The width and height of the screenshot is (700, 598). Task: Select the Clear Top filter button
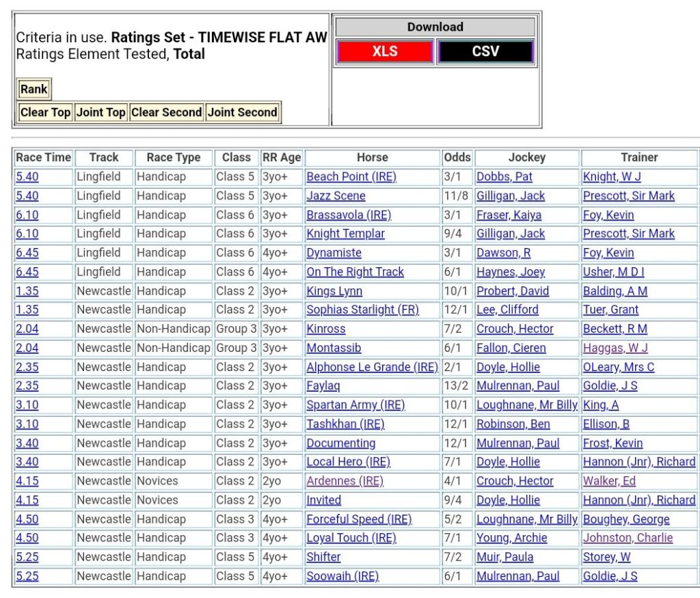tap(45, 113)
